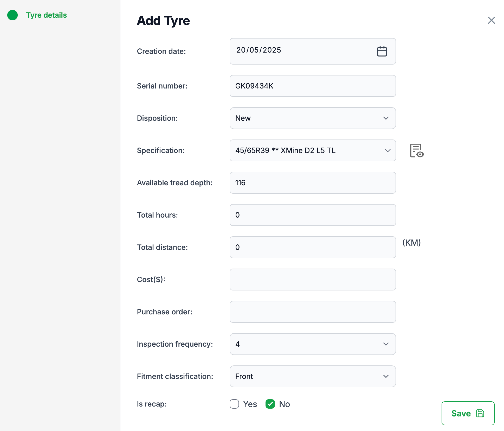Check the Yes recap checkbox
Image resolution: width=504 pixels, height=431 pixels.
[234, 404]
